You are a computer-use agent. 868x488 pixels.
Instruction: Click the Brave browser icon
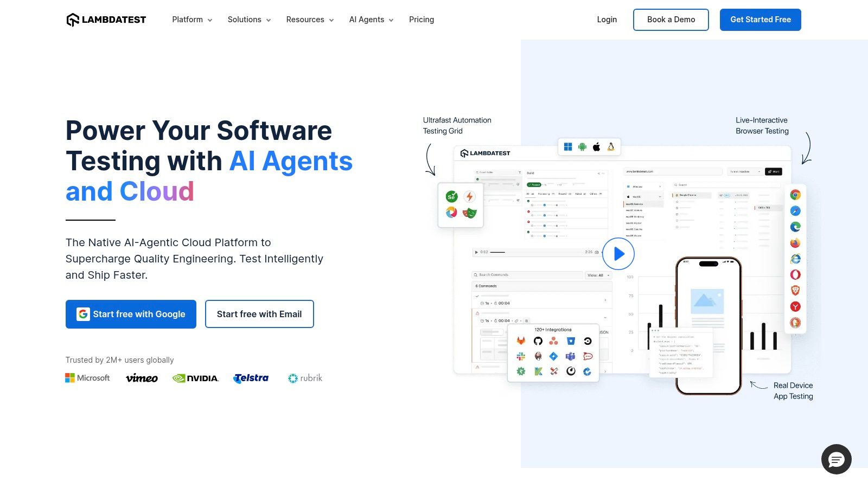pyautogui.click(x=795, y=291)
